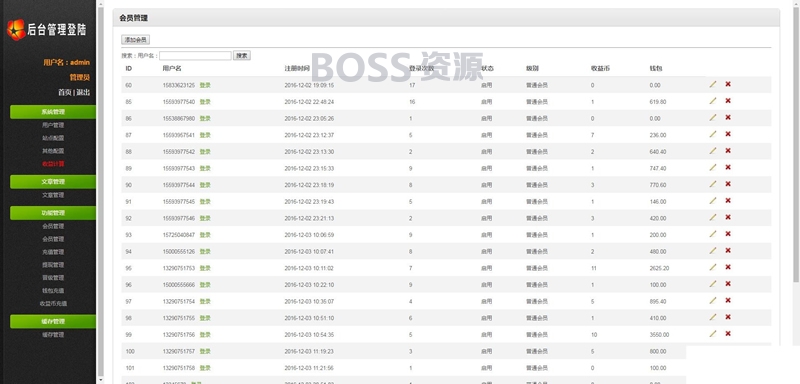Edit member ID 95 with wallet 2625.20

(713, 267)
